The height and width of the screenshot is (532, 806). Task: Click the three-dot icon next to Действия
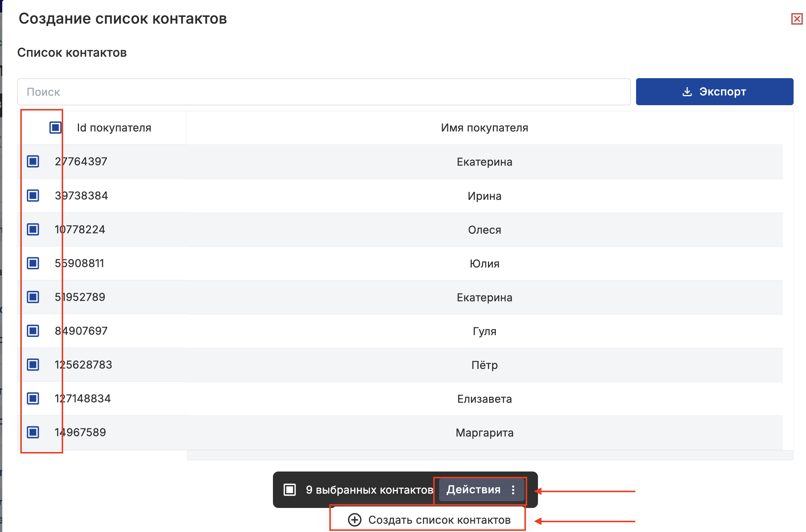(x=513, y=490)
